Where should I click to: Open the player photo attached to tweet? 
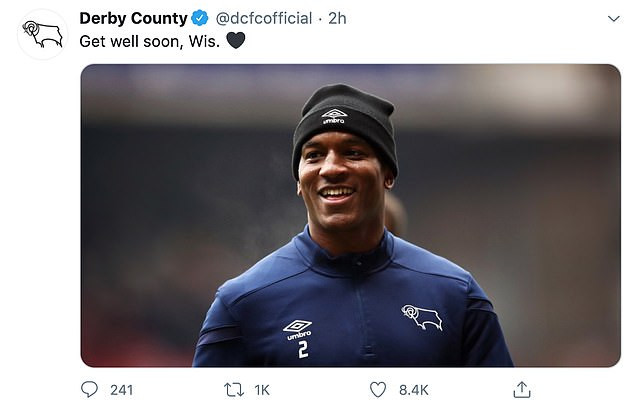click(x=351, y=215)
